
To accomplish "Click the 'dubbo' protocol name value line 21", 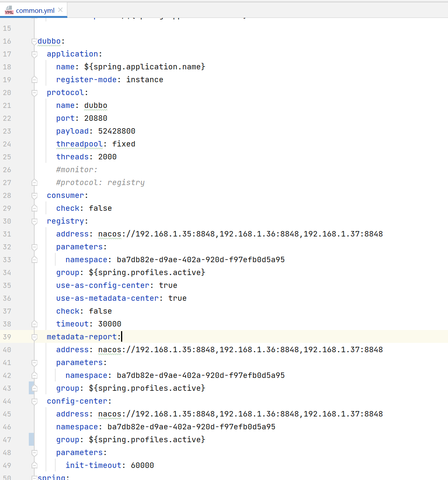I will pyautogui.click(x=96, y=106).
